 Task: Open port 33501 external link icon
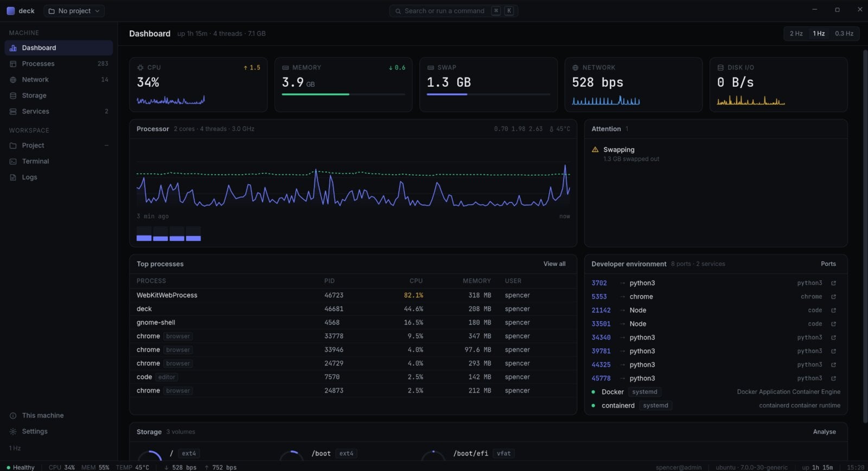pyautogui.click(x=833, y=324)
